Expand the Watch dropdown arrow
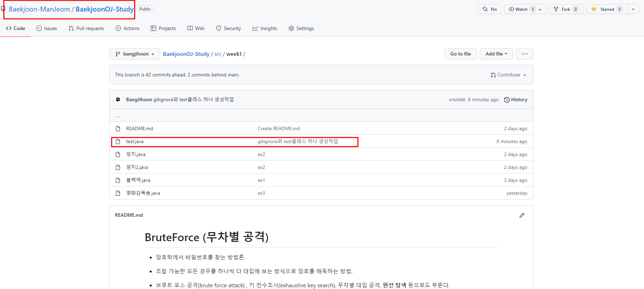Viewport: 644px width, 289px height. [x=540, y=9]
